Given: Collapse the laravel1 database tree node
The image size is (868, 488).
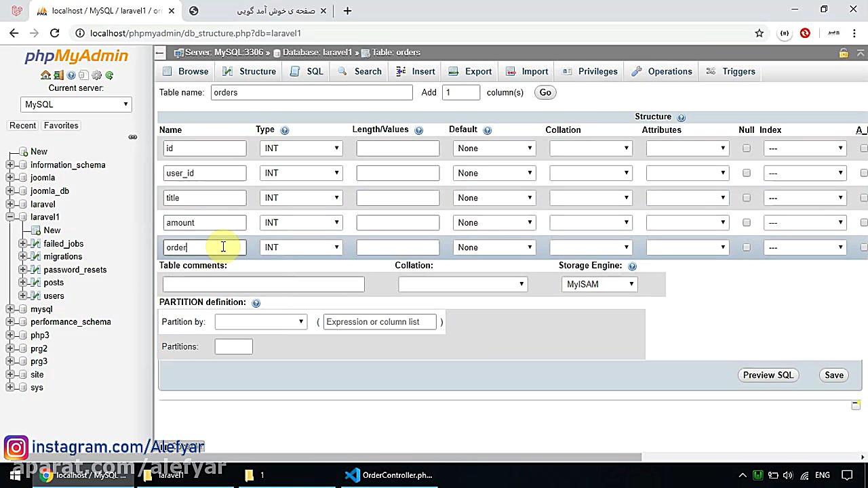Looking at the screenshot, I should (10, 217).
